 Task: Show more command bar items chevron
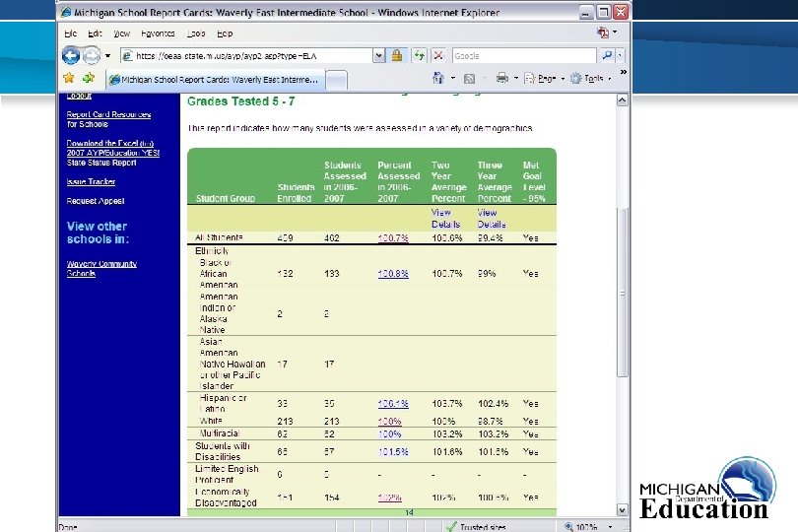click(623, 72)
